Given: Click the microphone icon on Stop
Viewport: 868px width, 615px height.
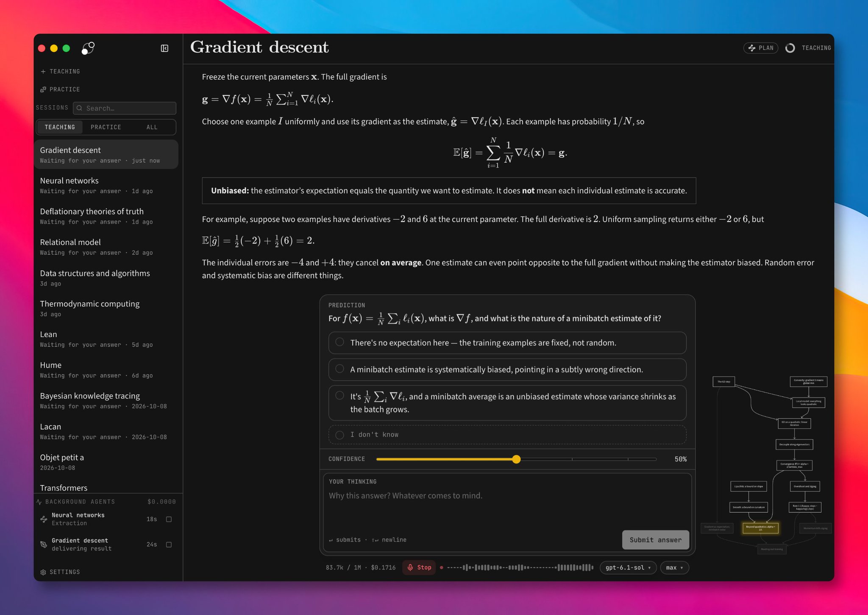Looking at the screenshot, I should (x=410, y=567).
